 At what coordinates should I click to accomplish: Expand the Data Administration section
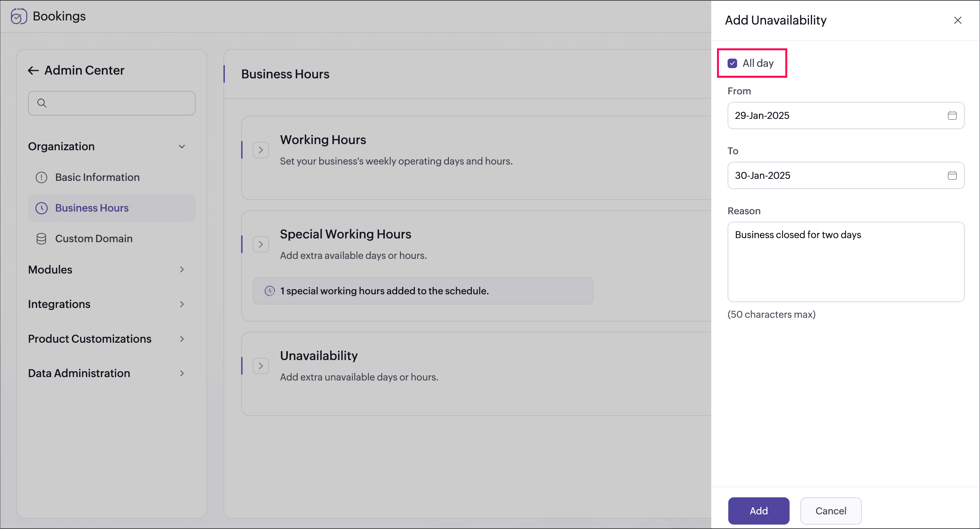point(182,373)
